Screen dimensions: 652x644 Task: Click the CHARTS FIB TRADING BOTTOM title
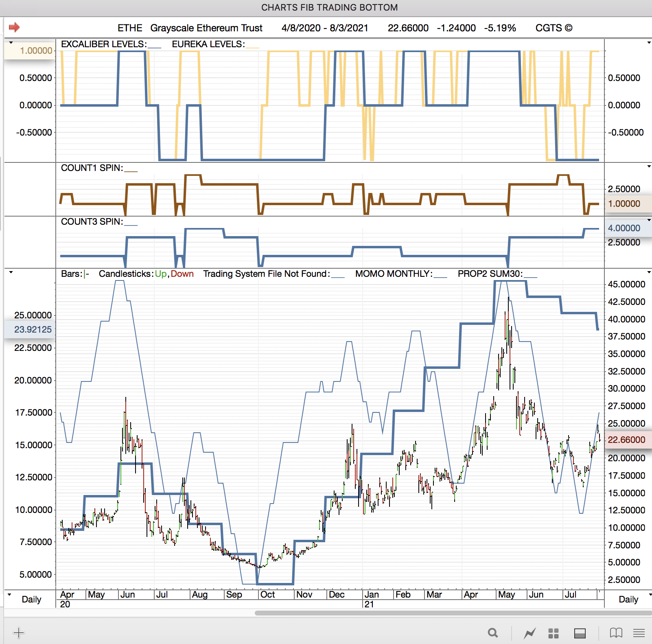(x=329, y=8)
